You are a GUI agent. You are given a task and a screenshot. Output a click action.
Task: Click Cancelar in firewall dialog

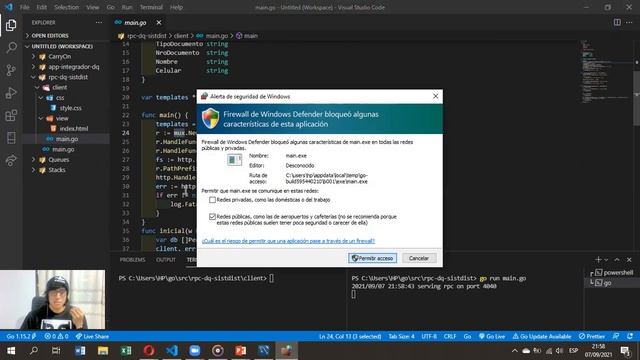click(419, 258)
